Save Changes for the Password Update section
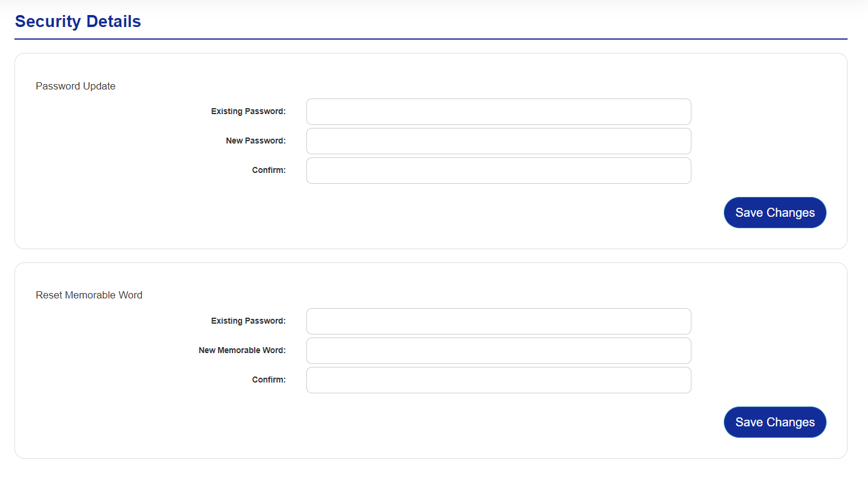The height and width of the screenshot is (481, 868). click(x=775, y=213)
